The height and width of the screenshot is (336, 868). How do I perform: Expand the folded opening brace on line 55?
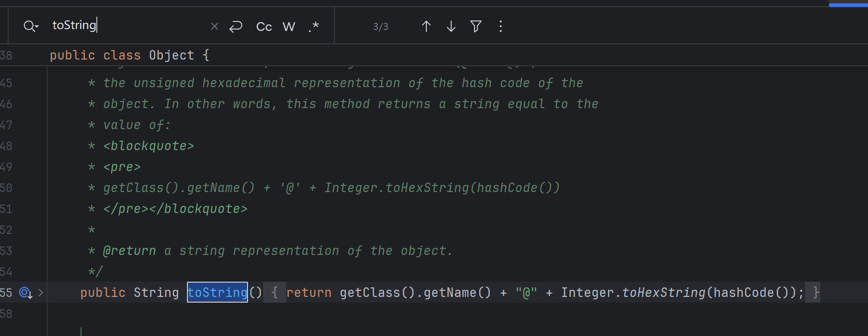pos(275,293)
